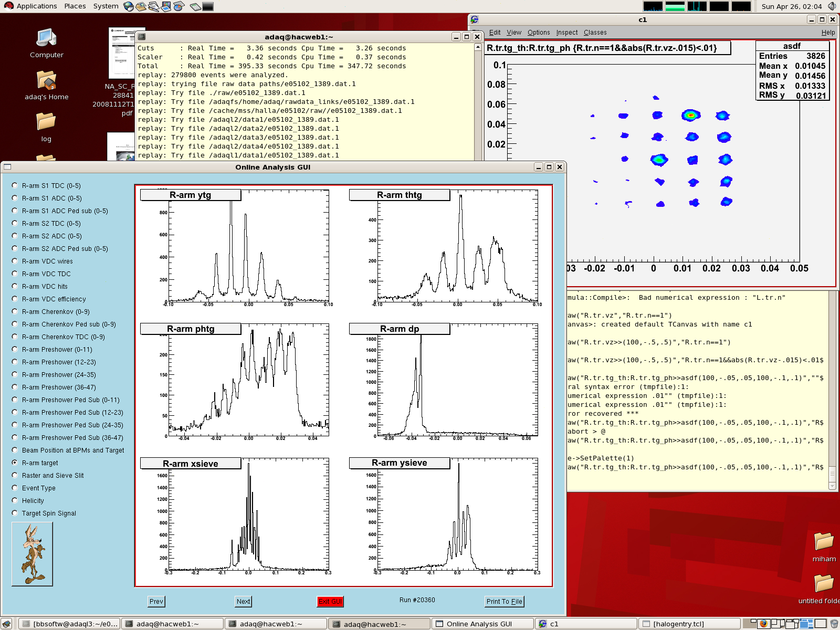This screenshot has width=840, height=630.
Task: Launch the spreadsheet chart icon in panel
Action: click(x=178, y=6)
